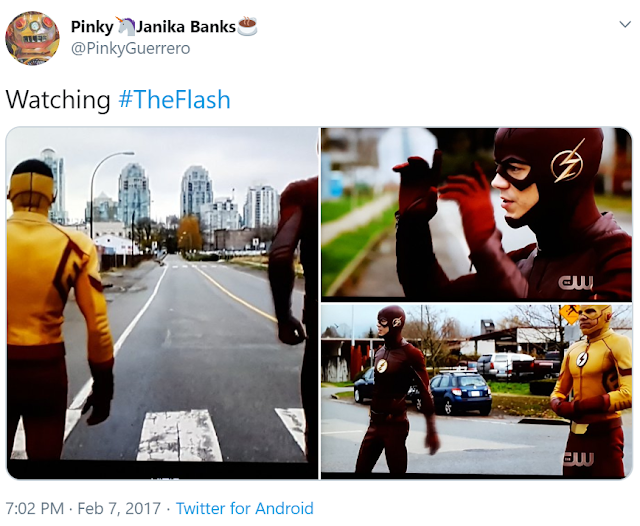Screen dimensions: 640x526
Task: Open the #TheFlash hashtag link
Action: [x=175, y=99]
